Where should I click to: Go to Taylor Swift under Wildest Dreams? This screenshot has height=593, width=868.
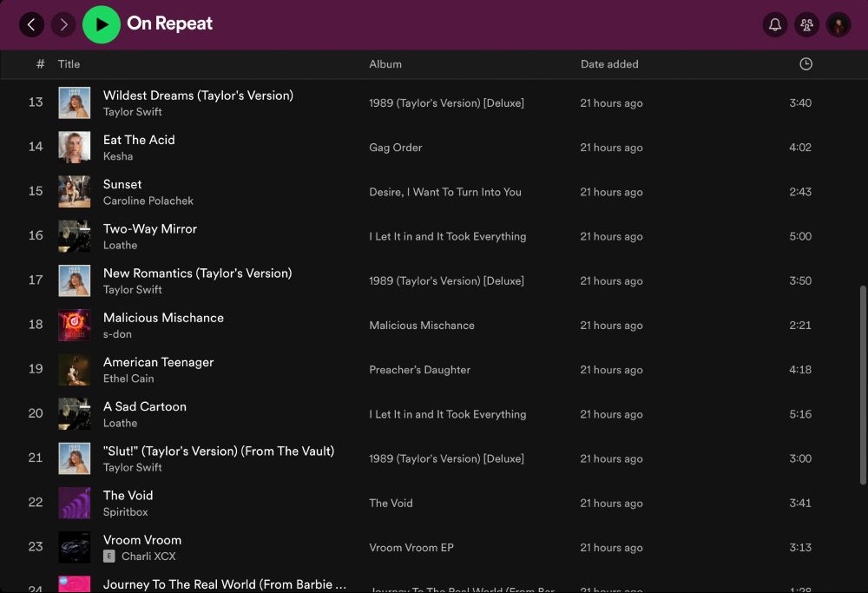click(132, 112)
